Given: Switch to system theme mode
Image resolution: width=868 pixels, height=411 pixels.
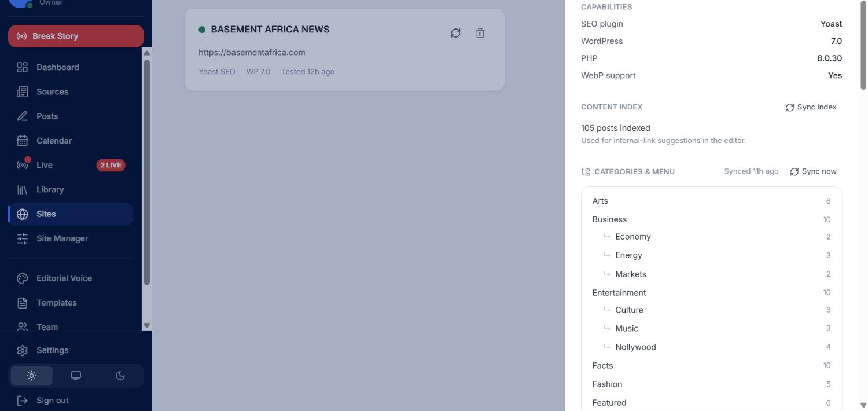Looking at the screenshot, I should pyautogui.click(x=76, y=376).
